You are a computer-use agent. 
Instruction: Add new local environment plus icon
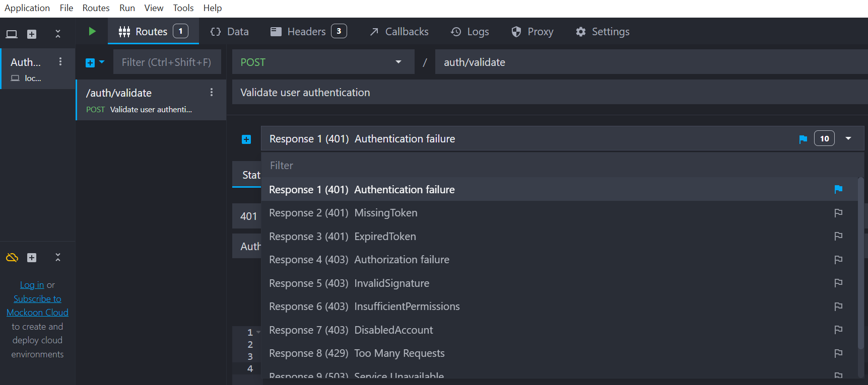coord(32,34)
